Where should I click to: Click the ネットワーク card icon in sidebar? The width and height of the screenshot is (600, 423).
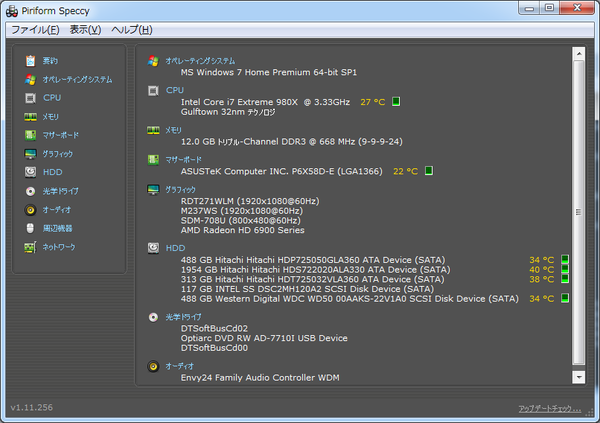(30, 247)
